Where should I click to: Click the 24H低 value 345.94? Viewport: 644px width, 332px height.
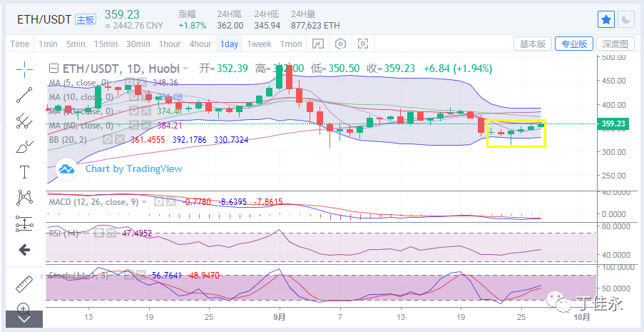pos(267,26)
